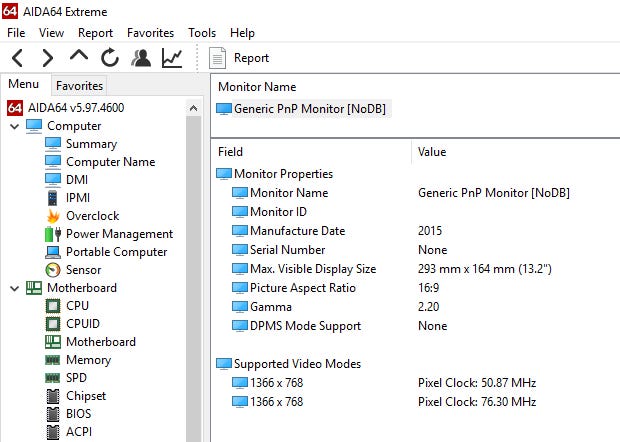The width and height of the screenshot is (620, 442).
Task: Click the Pixel Clock: 76.30 MHz value
Action: pyautogui.click(x=477, y=402)
